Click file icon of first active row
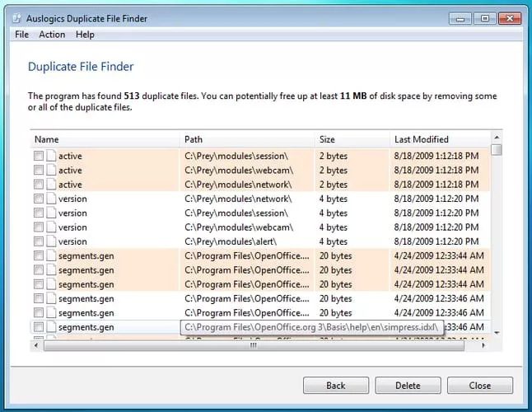 (51, 156)
